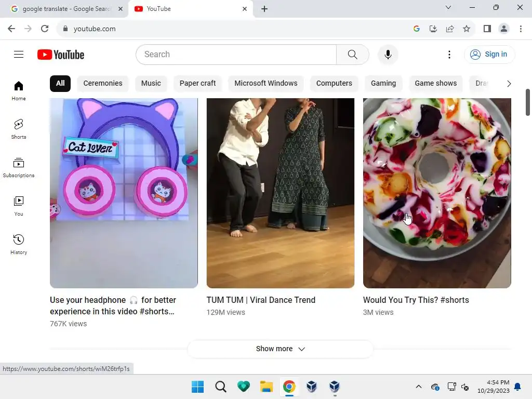View site information lock icon
Image resolution: width=532 pixels, height=399 pixels.
coord(65,29)
